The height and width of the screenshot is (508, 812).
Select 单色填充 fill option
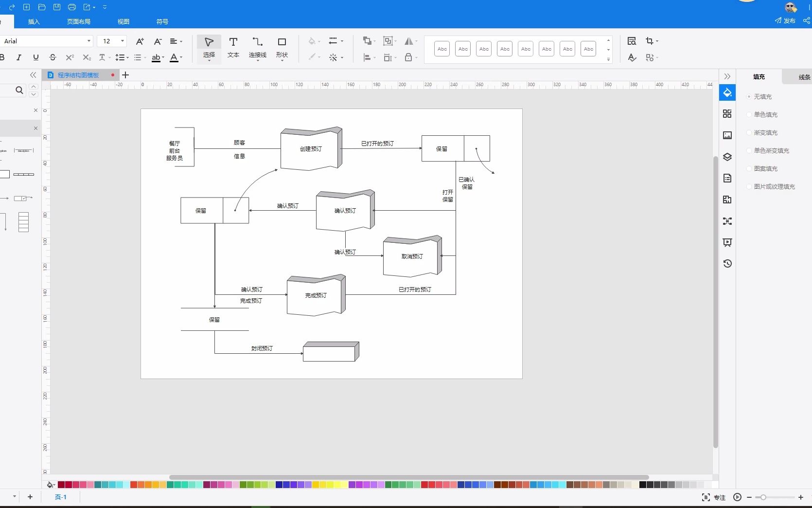tap(762, 115)
